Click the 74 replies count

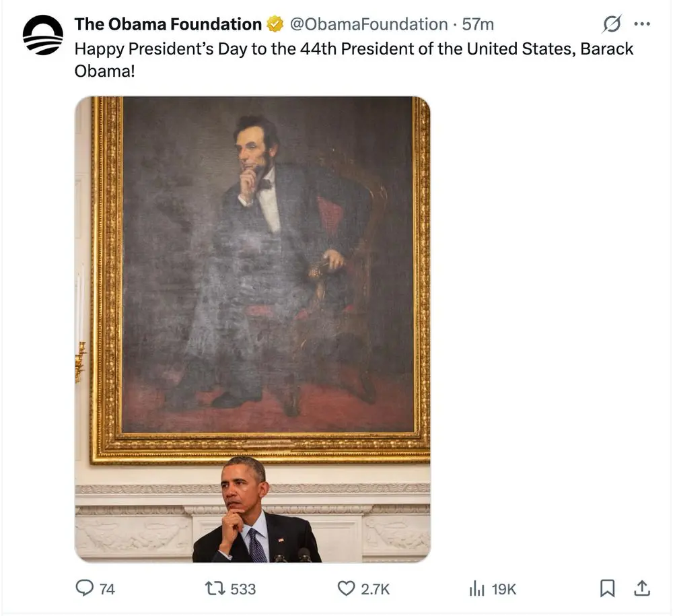pos(107,589)
